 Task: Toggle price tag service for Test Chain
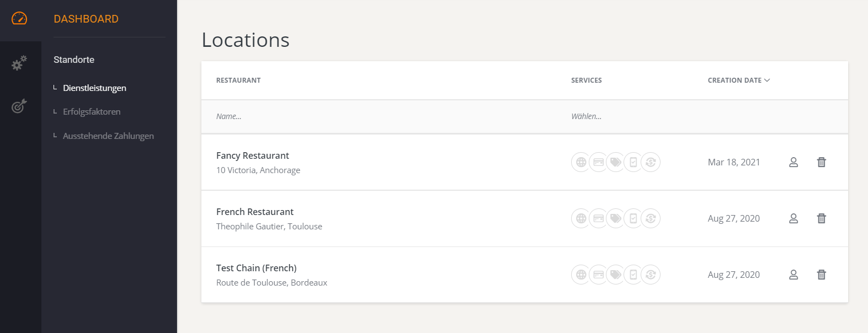point(616,275)
